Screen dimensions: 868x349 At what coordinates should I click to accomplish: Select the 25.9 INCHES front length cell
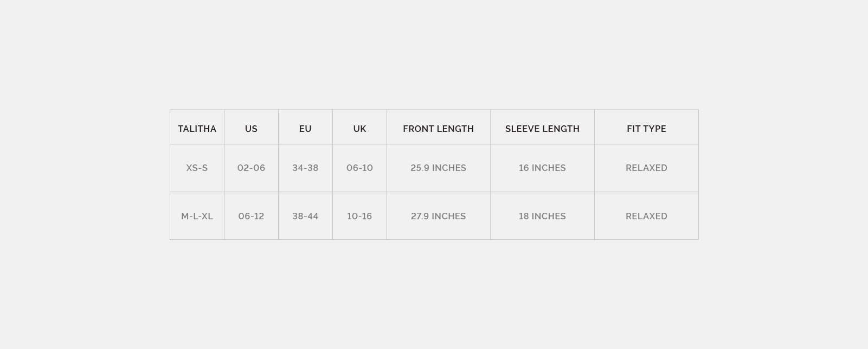click(x=438, y=168)
